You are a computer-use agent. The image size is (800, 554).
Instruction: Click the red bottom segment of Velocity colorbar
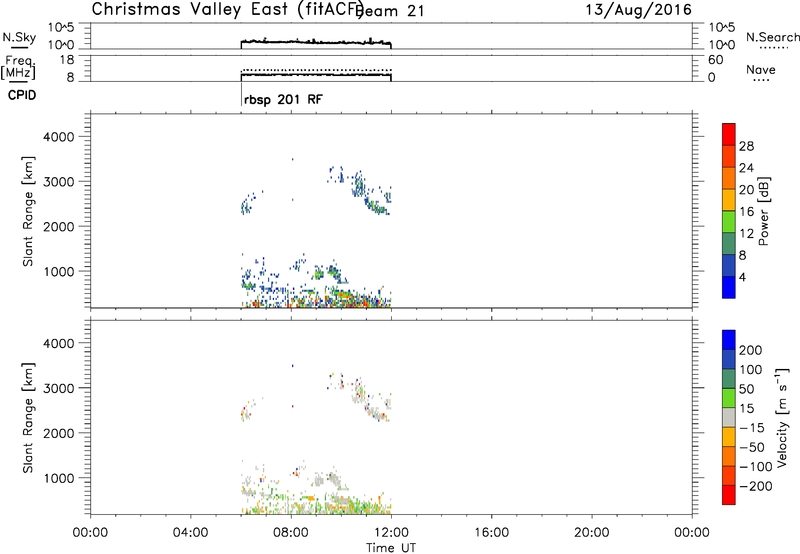(729, 495)
